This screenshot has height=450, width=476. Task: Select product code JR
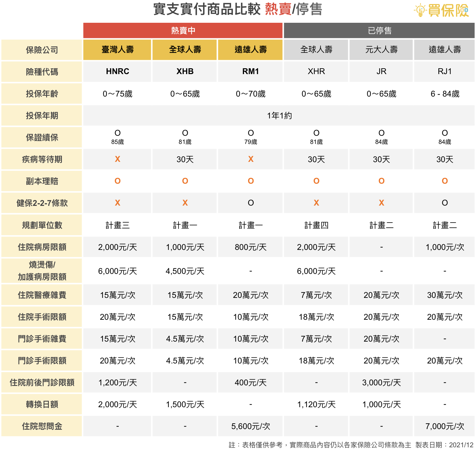pos(381,71)
